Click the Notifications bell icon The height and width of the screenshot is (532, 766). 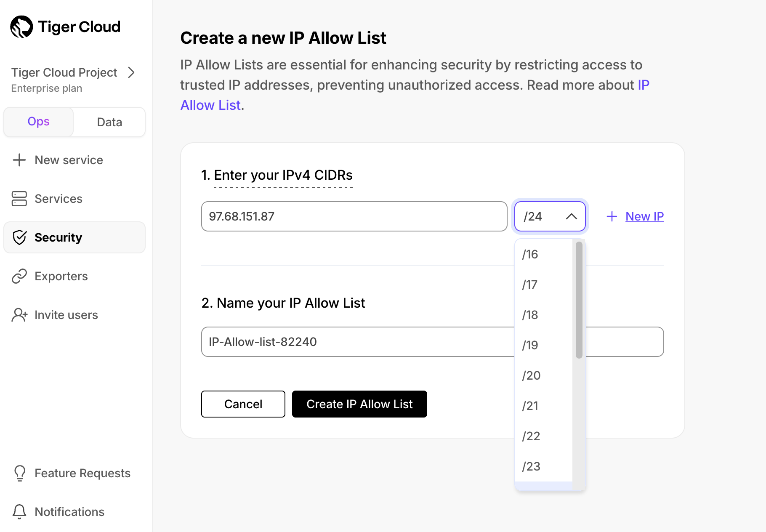coord(19,512)
